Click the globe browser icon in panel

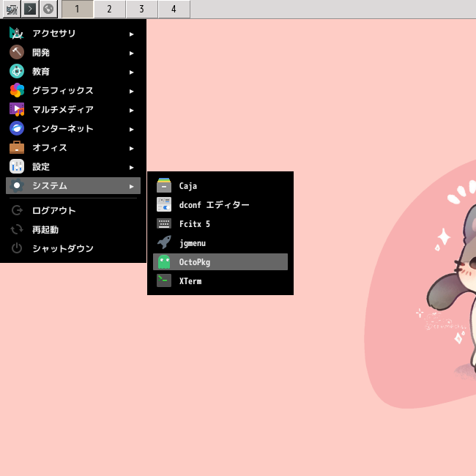tap(48, 9)
